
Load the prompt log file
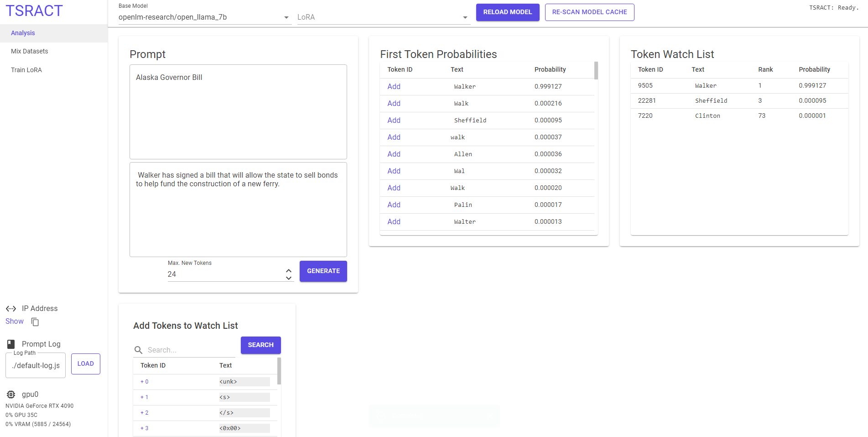pyautogui.click(x=86, y=364)
